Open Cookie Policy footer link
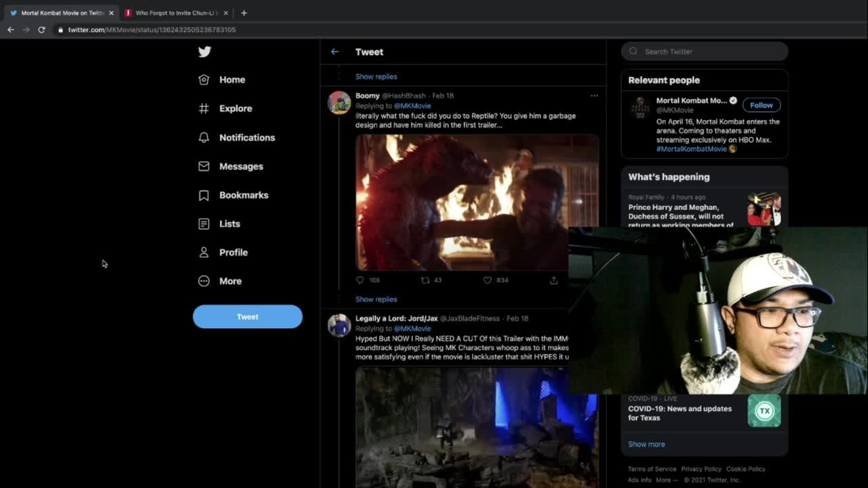 click(x=745, y=469)
